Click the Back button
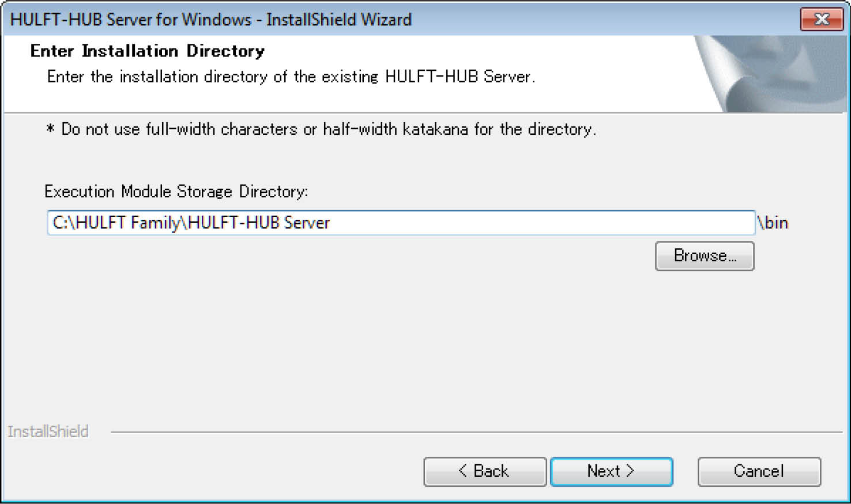This screenshot has height=504, width=851. coord(484,471)
